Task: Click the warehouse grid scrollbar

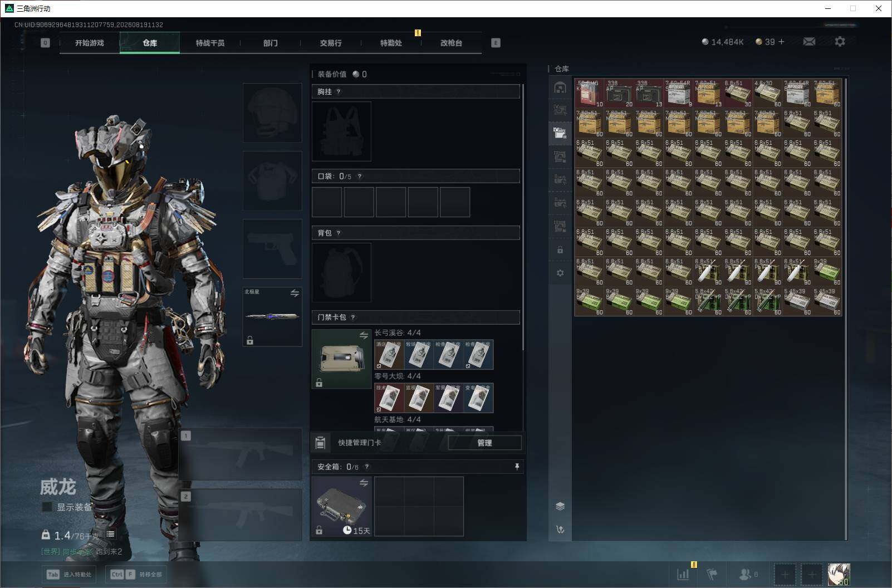Action: click(846, 309)
